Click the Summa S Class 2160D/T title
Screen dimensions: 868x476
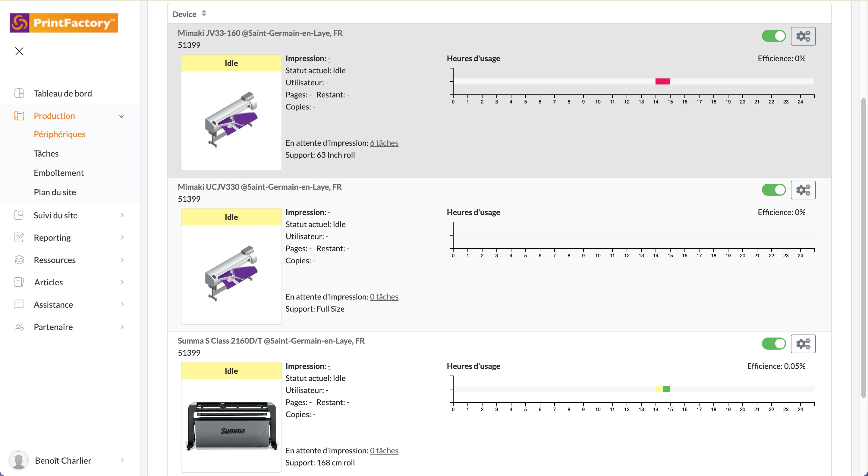click(x=271, y=341)
